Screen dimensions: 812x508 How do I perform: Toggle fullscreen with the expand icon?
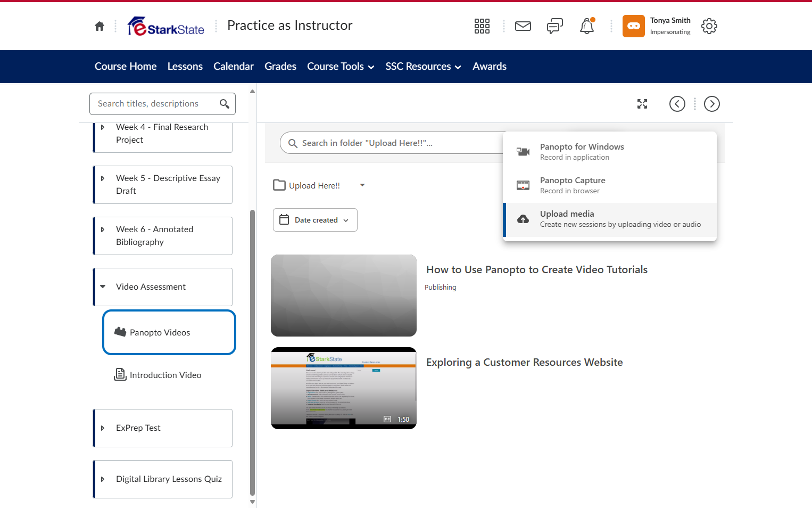pos(642,104)
